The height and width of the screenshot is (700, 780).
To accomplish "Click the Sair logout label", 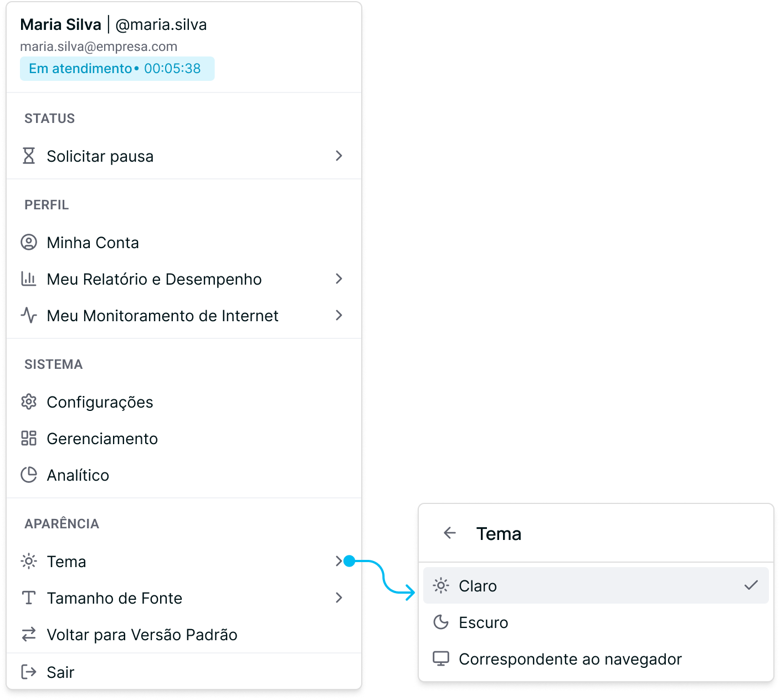I will point(60,672).
